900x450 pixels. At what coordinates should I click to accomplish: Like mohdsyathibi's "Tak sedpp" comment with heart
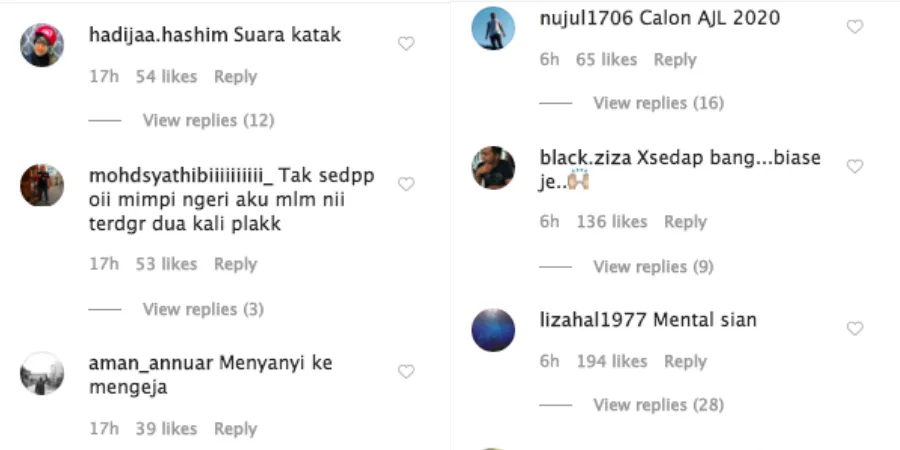point(406,184)
